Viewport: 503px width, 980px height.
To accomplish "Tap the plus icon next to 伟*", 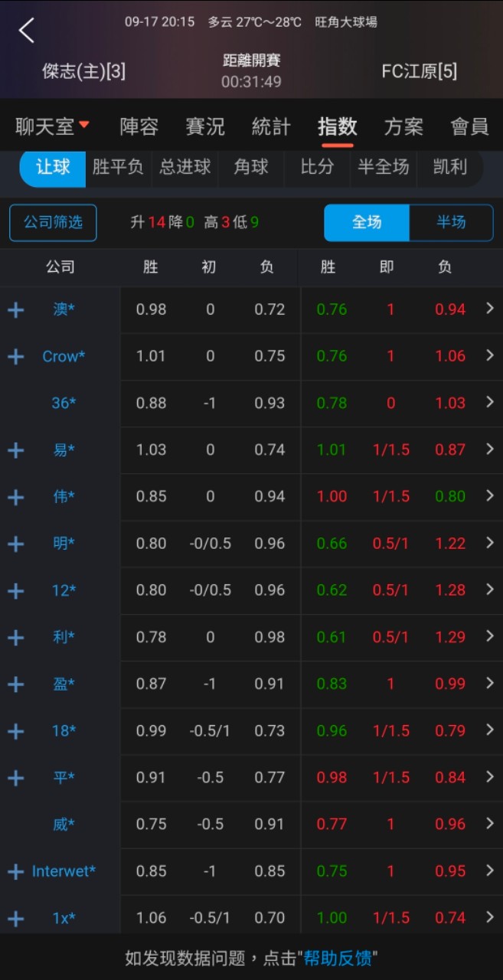I will coord(15,497).
